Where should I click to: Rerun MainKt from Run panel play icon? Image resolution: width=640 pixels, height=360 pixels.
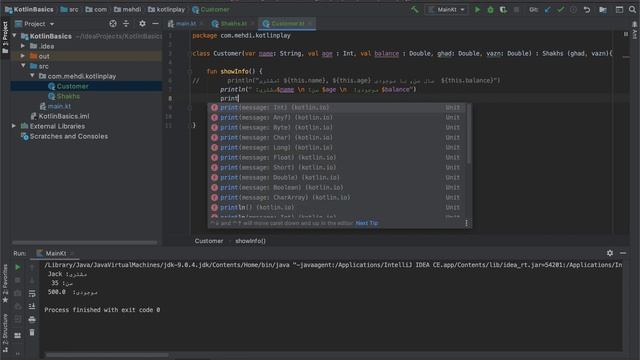click(18, 267)
